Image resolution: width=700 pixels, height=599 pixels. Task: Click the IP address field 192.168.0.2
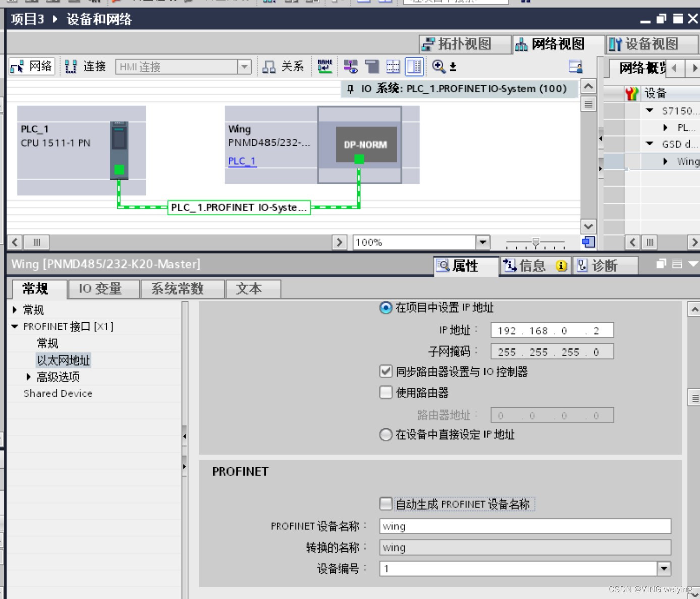[x=552, y=331]
